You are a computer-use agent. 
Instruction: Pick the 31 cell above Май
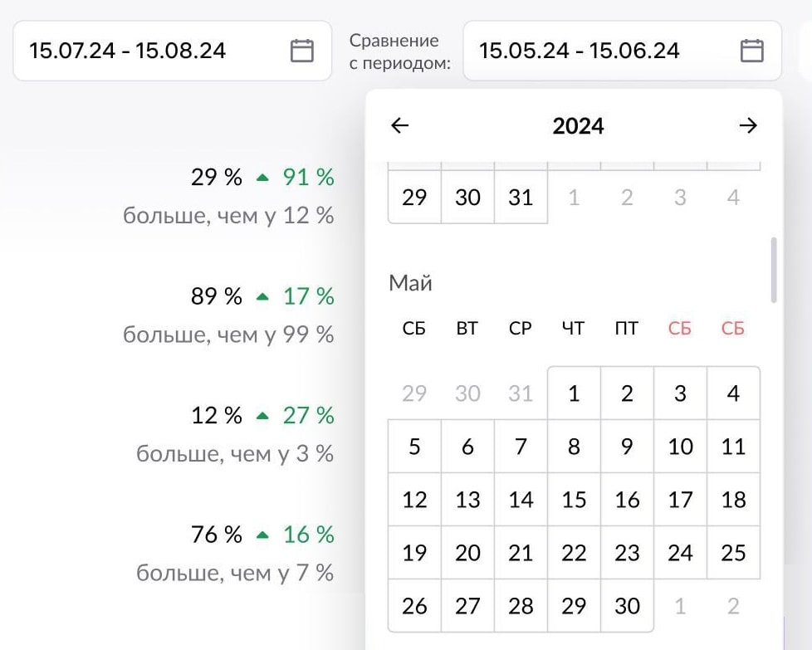coord(521,198)
